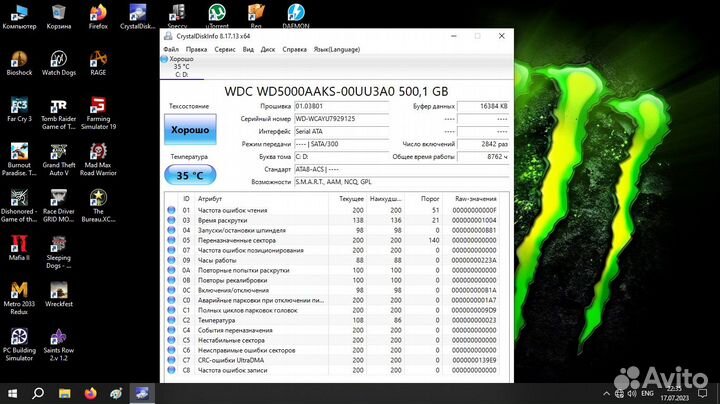Open Firefox desktop shortcut
This screenshot has height=404, width=720.
point(98,16)
